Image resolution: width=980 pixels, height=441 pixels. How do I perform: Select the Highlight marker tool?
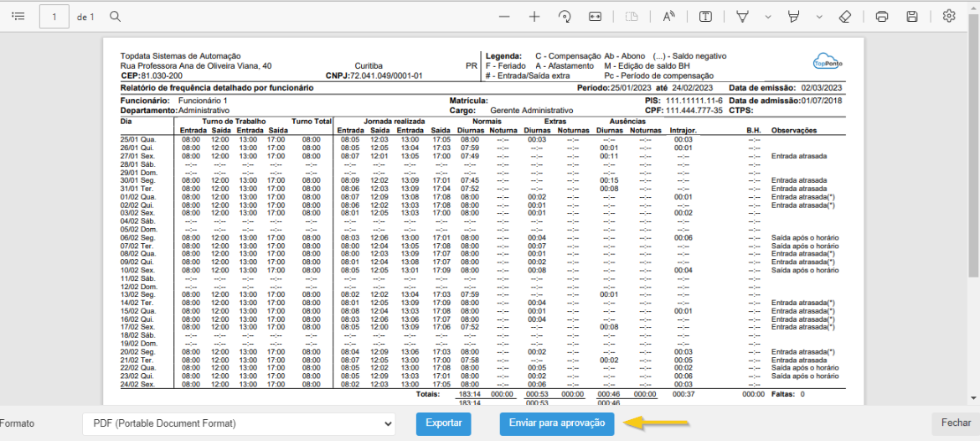(x=795, y=17)
